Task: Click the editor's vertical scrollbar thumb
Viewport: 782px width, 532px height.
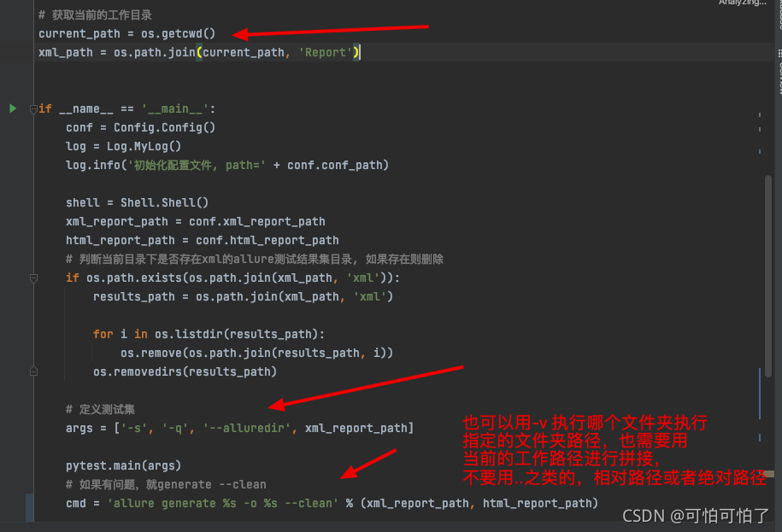Action: pos(768,276)
